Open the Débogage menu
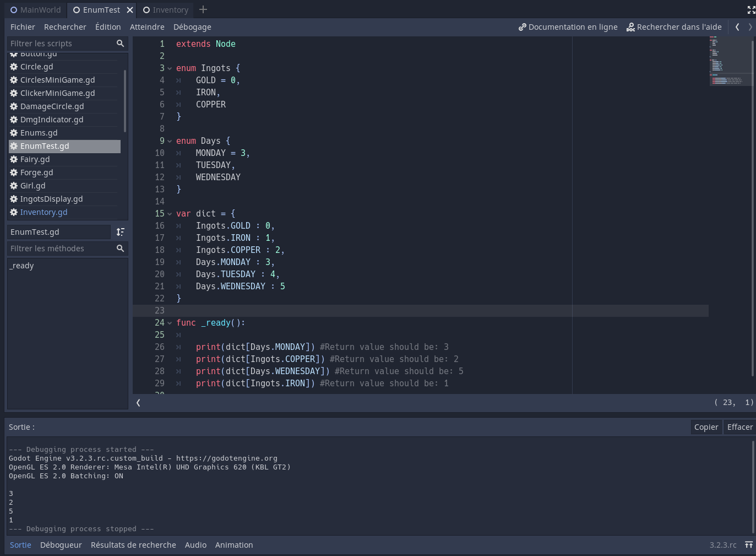756x556 pixels. [192, 26]
